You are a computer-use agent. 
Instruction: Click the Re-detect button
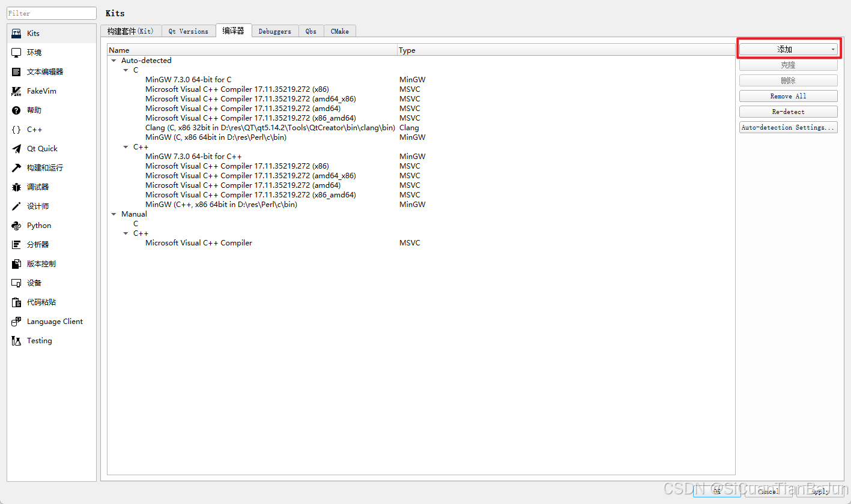pos(788,111)
